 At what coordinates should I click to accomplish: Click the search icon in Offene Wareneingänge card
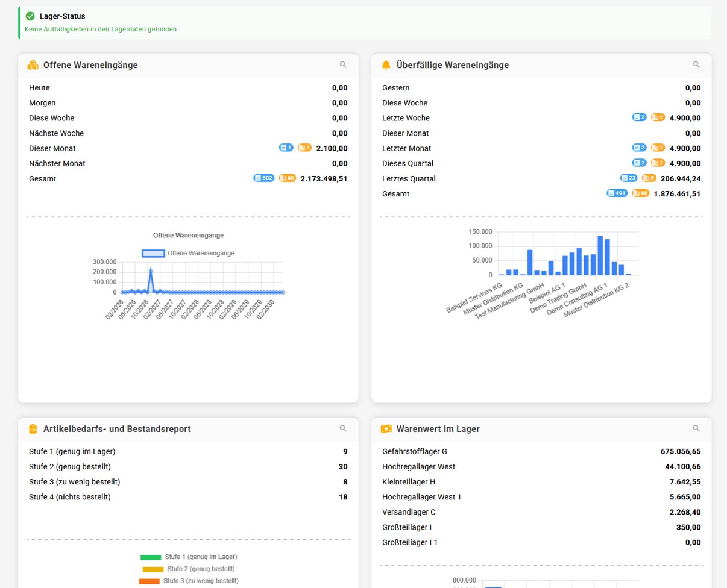[x=343, y=64]
